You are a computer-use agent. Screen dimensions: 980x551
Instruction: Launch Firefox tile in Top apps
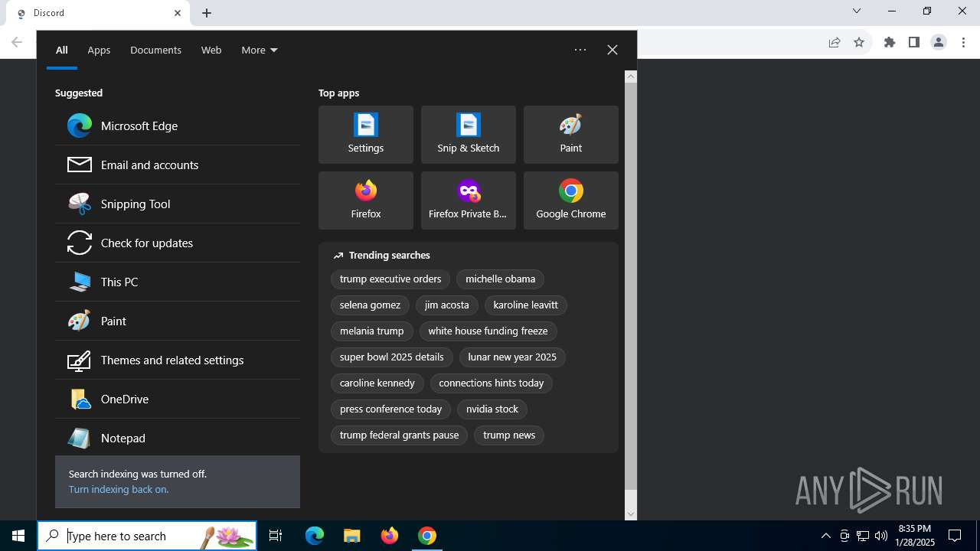click(366, 201)
